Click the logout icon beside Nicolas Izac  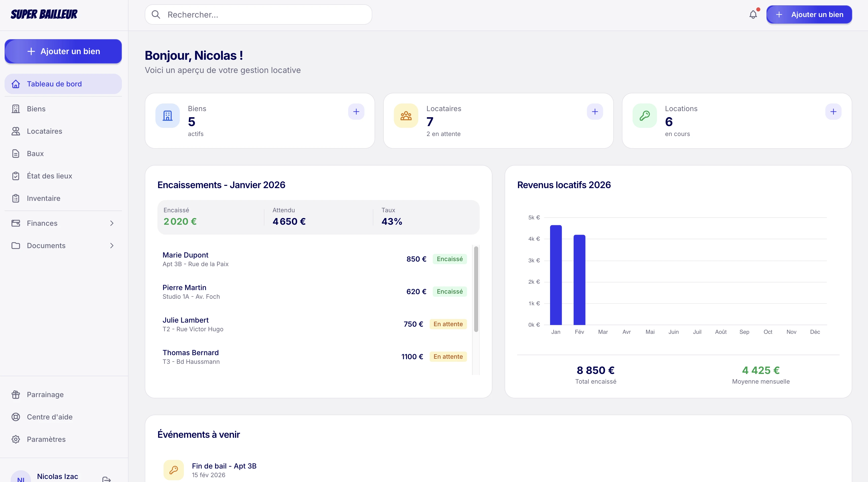[106, 479]
